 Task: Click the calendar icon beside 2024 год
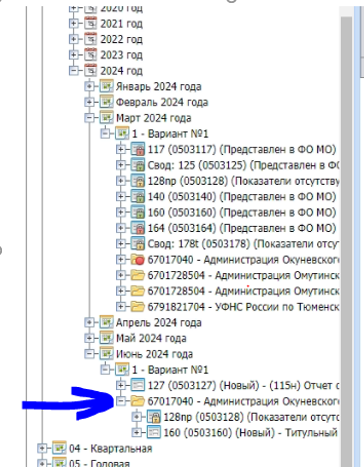90,70
